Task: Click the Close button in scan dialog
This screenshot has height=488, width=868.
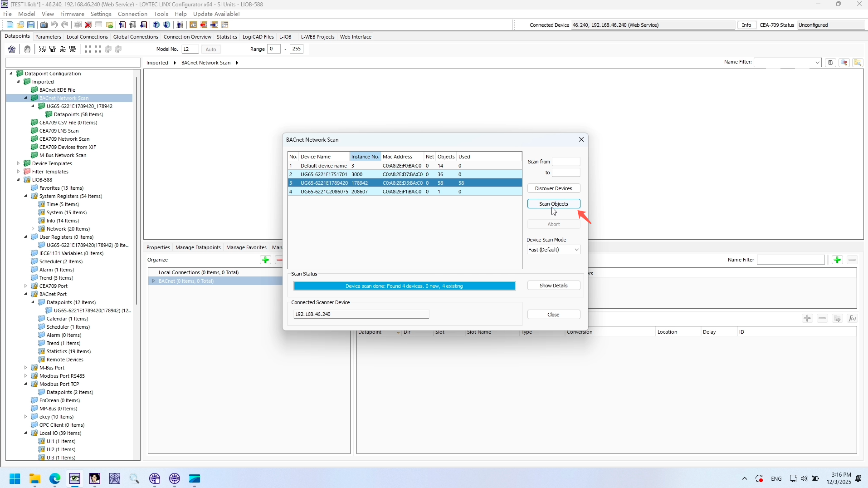Action: 553,315
